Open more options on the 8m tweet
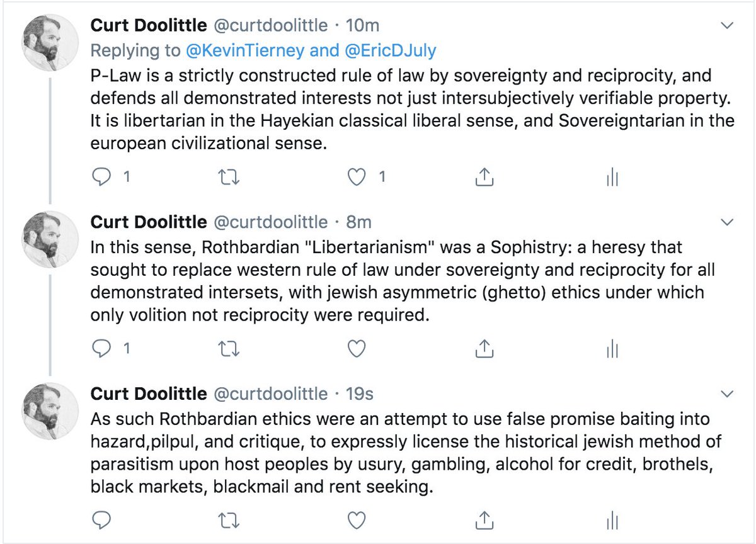 pos(727,222)
